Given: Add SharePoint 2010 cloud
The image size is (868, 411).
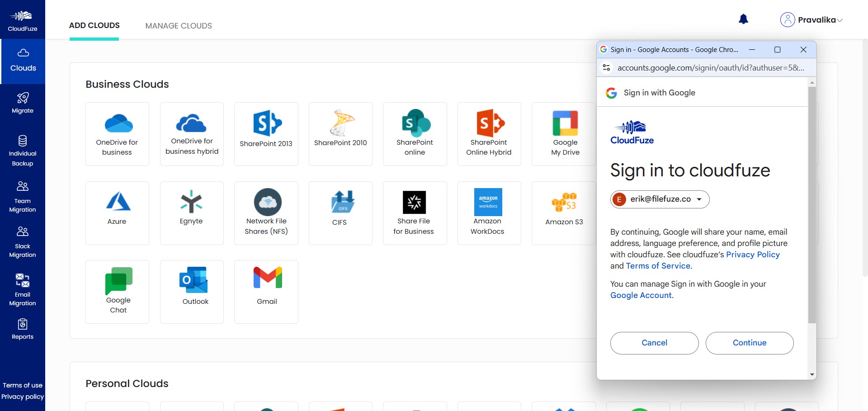Looking at the screenshot, I should click(x=340, y=134).
